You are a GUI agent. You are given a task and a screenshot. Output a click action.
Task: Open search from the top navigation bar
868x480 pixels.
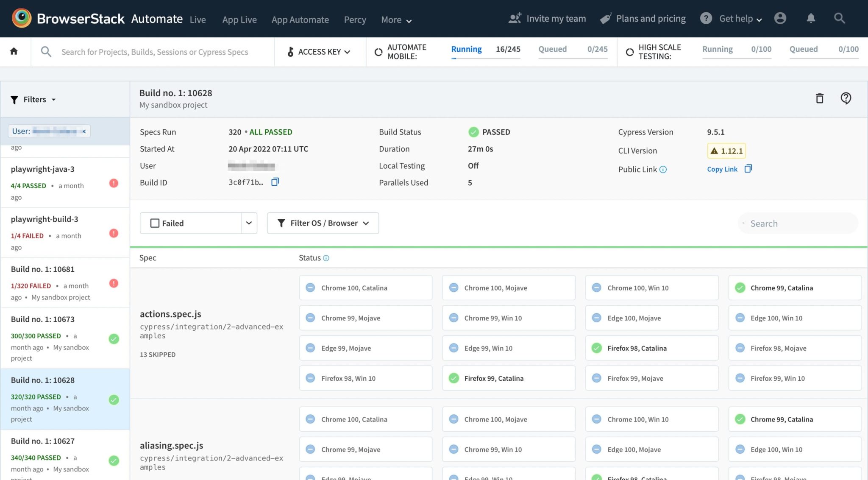(840, 18)
